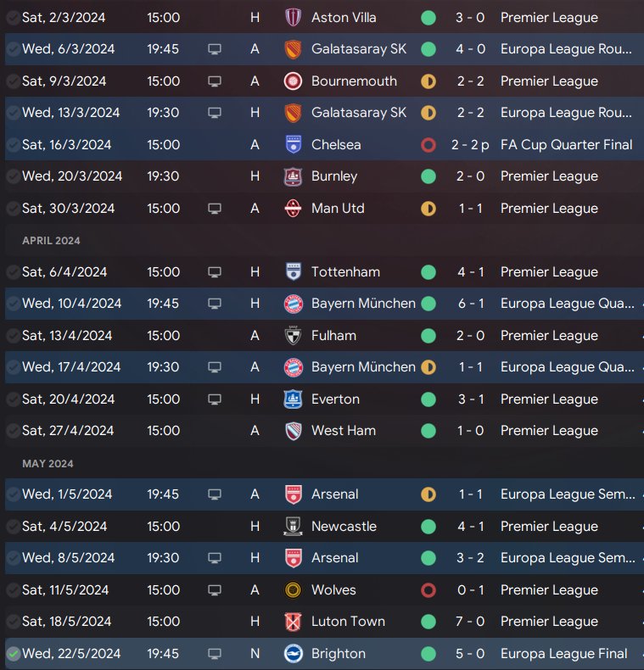Open the Europa League Final competition link
This screenshot has height=670, width=644.
click(x=563, y=654)
